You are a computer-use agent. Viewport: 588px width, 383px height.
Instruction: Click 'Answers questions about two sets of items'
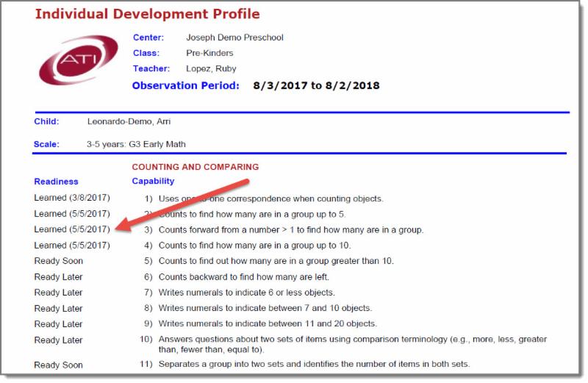coord(353,344)
